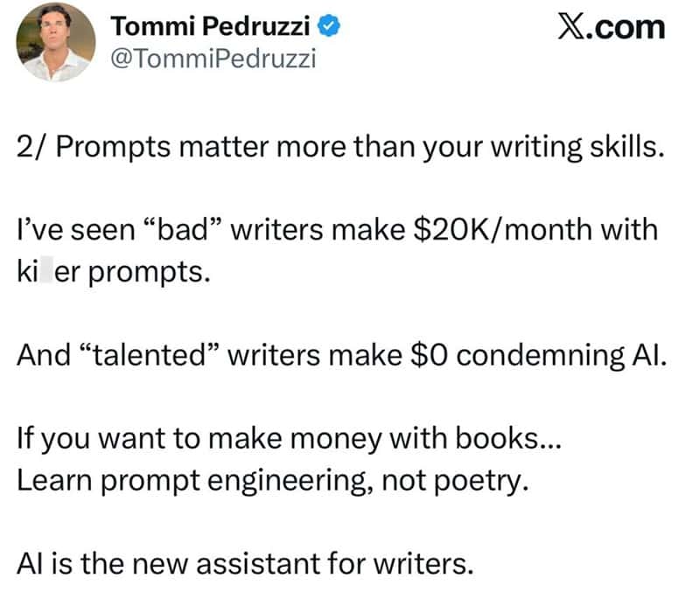Select the words "er prompts." after the redaction
This screenshot has width=700, height=599.
coord(133,273)
